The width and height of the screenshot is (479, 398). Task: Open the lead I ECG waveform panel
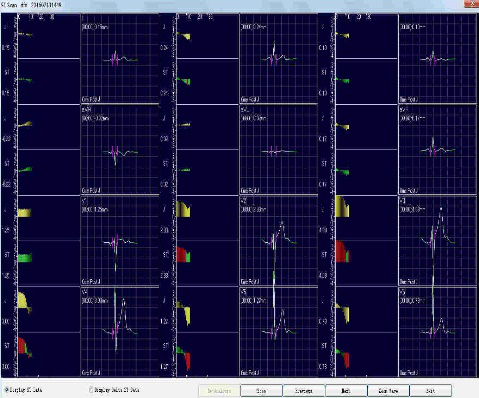coord(120,59)
